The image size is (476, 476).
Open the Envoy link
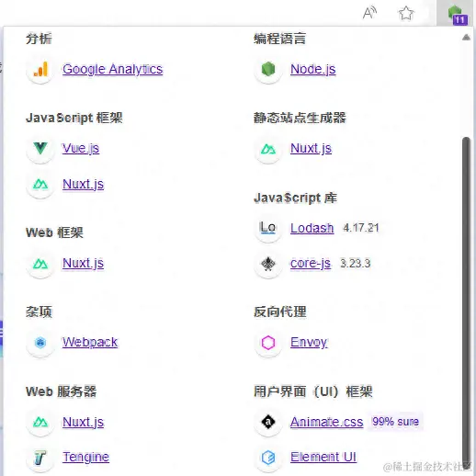pos(309,343)
